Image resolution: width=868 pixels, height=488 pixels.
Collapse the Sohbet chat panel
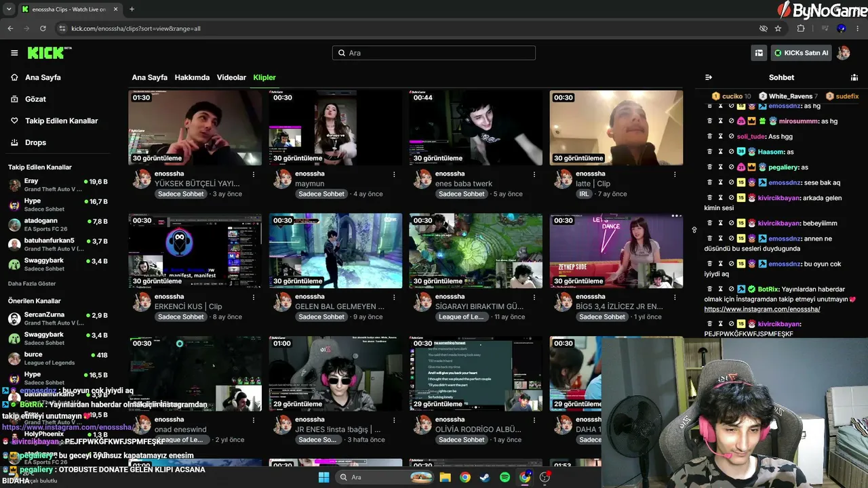point(709,77)
